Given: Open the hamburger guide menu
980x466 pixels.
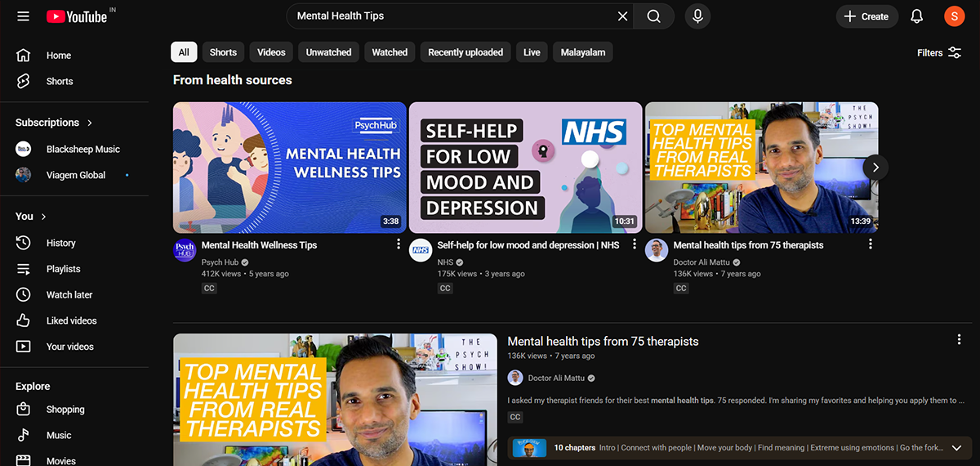Looking at the screenshot, I should (x=23, y=16).
